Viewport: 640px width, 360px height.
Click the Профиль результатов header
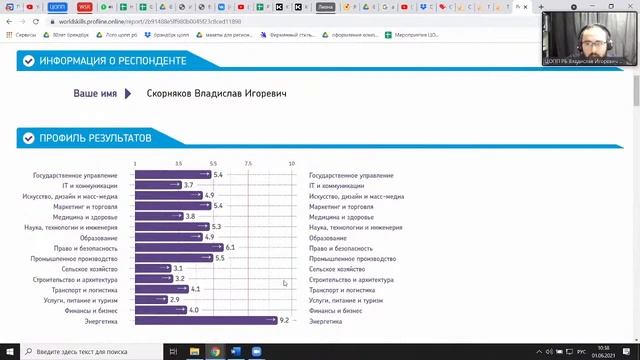pos(96,138)
